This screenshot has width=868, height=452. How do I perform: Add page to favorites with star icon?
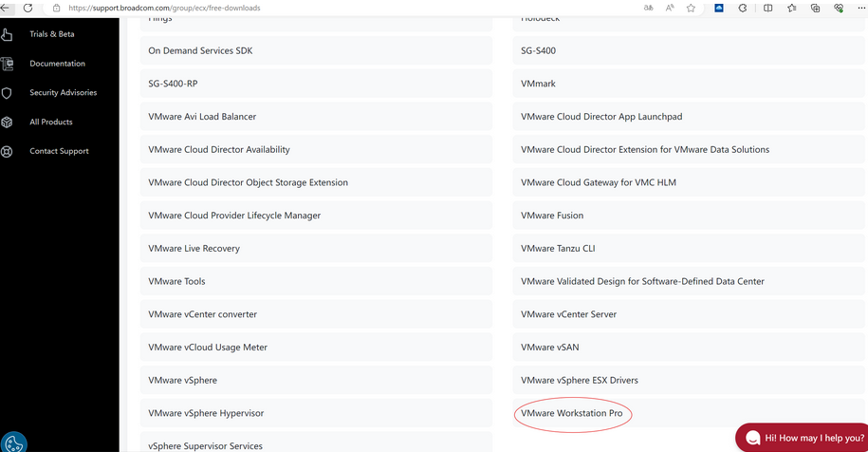pos(691,8)
